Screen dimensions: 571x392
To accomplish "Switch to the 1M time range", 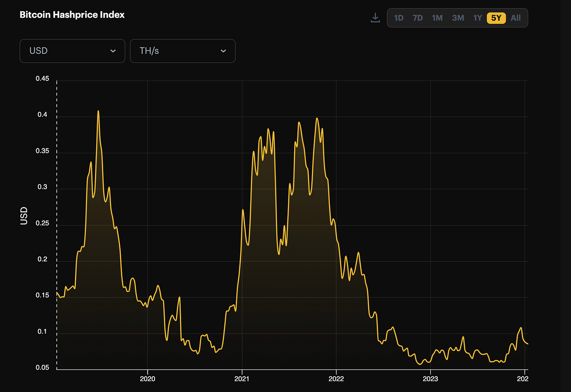I will pos(437,18).
